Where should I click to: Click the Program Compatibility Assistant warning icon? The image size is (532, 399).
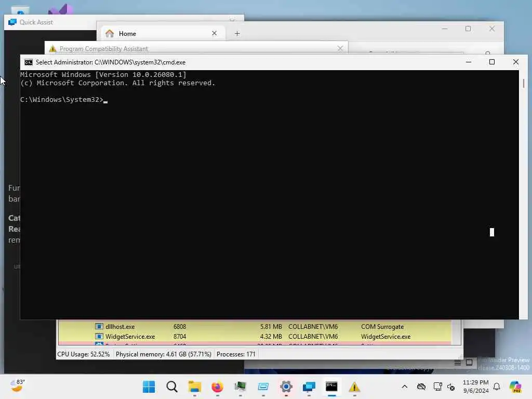[52, 49]
